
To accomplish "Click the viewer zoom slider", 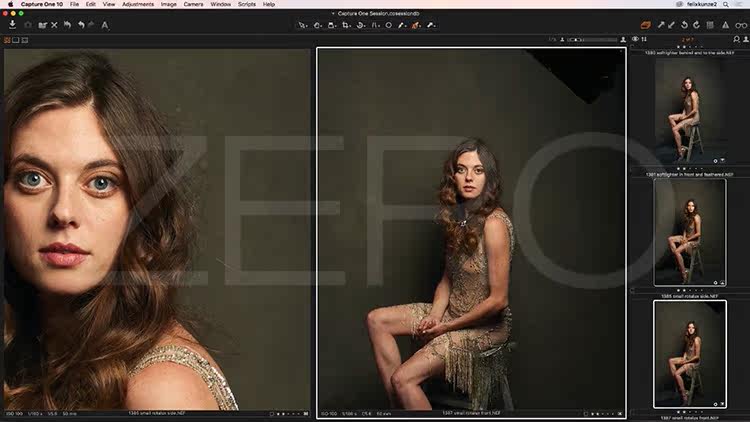I will (x=592, y=40).
